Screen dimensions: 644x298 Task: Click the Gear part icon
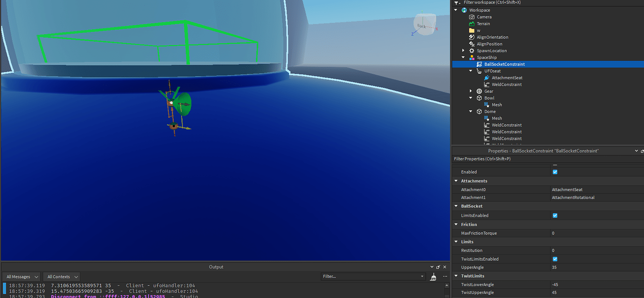tap(479, 92)
